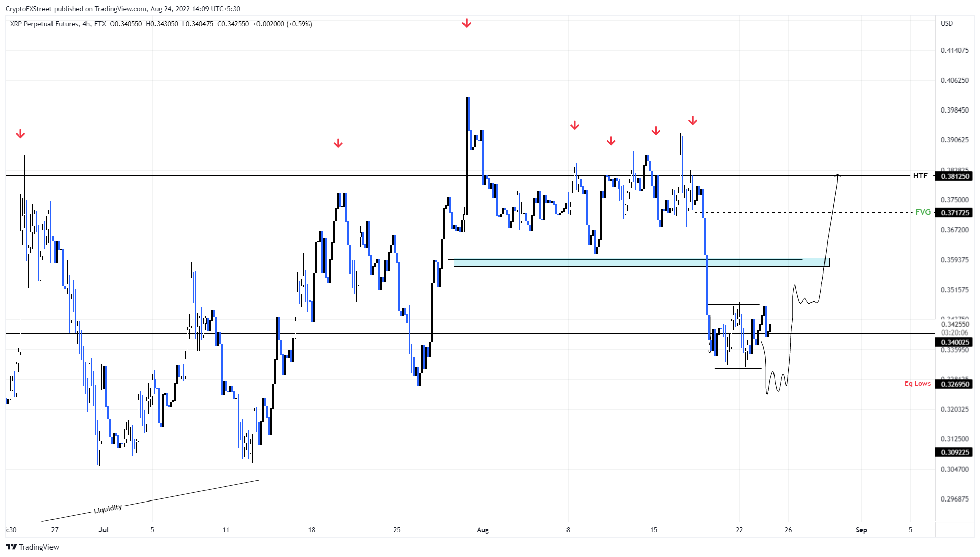This screenshot has width=980, height=557.
Task: Click date label 22 on time axis
Action: pyautogui.click(x=739, y=530)
